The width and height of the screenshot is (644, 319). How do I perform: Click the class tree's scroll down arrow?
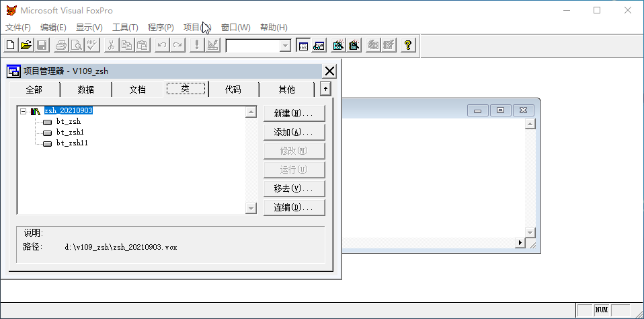point(251,209)
